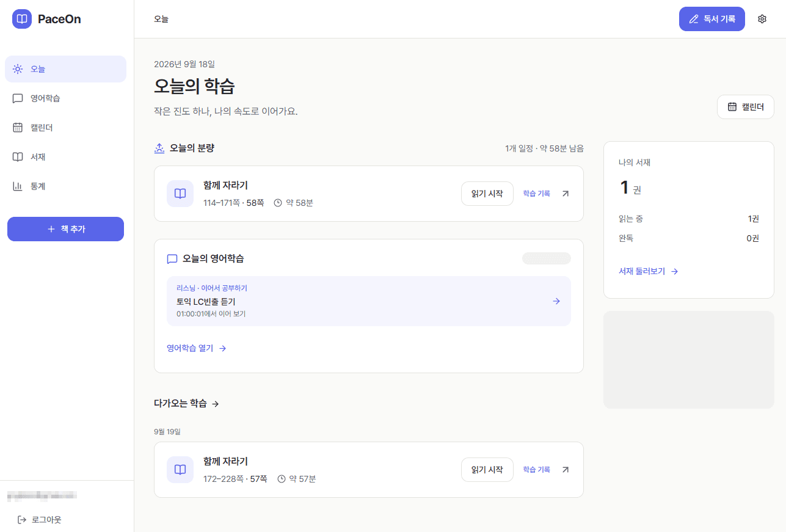The width and height of the screenshot is (786, 532).
Task: Click the 읽는 중 row label
Action: pos(631,219)
